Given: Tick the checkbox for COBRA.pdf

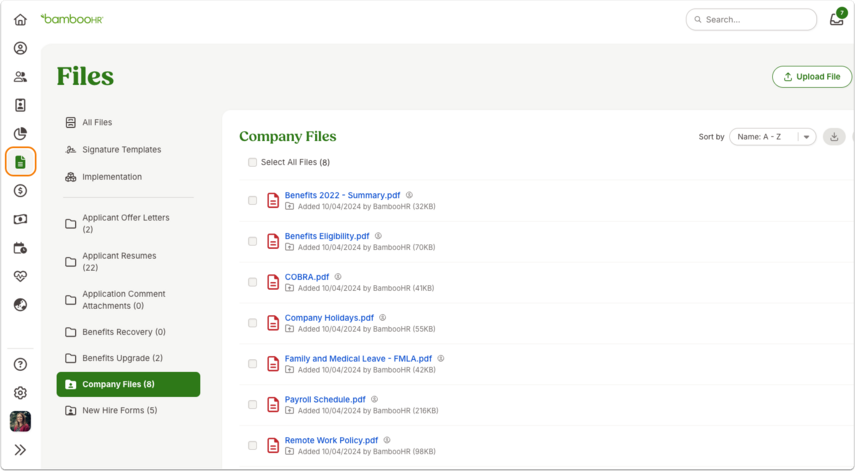Looking at the screenshot, I should coord(252,282).
